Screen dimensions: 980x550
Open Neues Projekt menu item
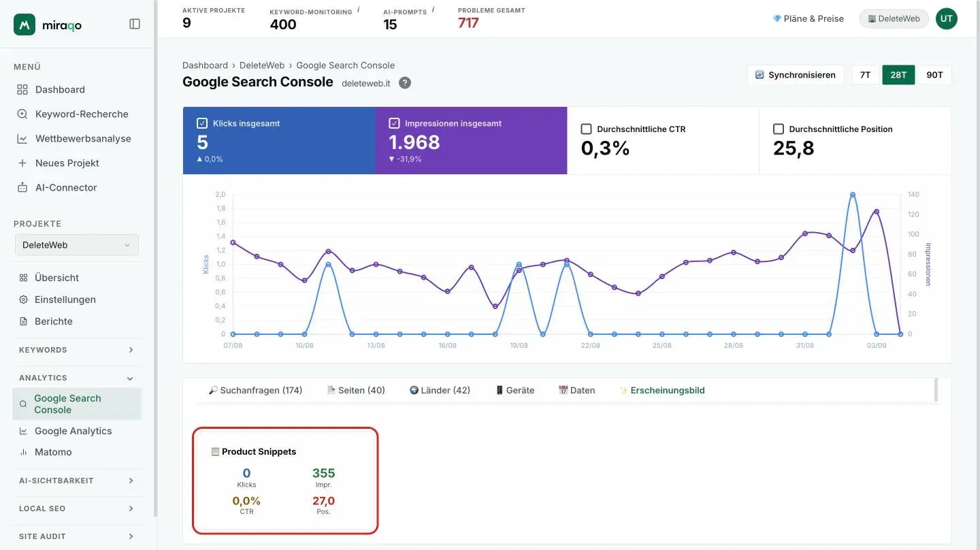point(77,163)
